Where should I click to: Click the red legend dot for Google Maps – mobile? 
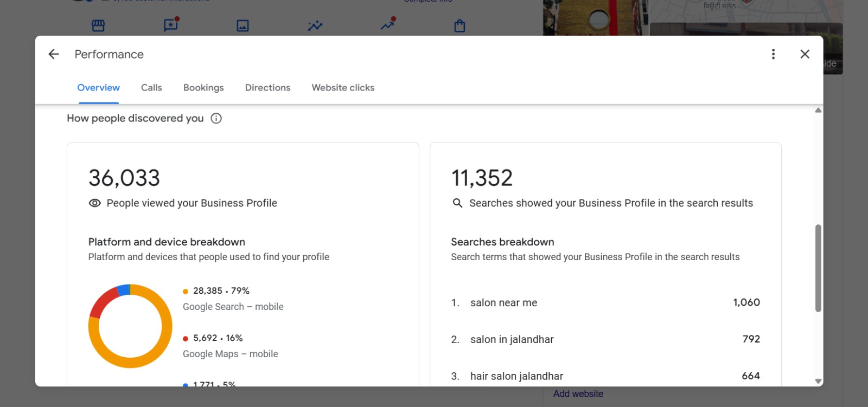point(186,339)
